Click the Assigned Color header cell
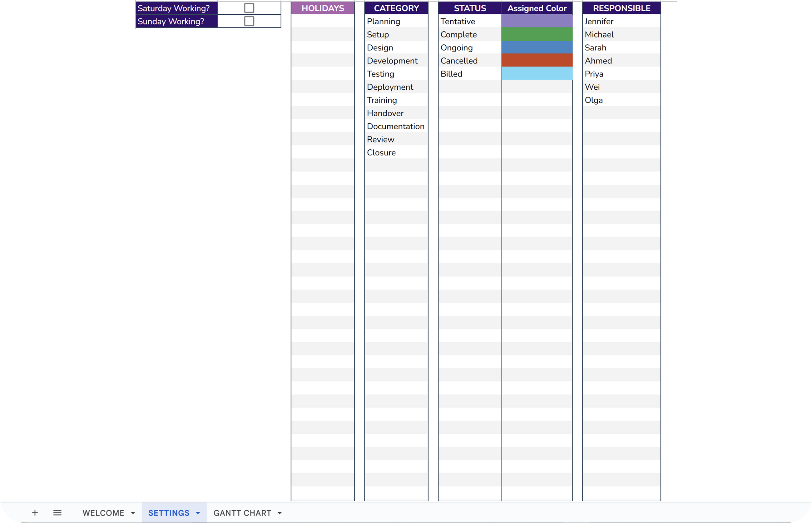 [x=537, y=8]
